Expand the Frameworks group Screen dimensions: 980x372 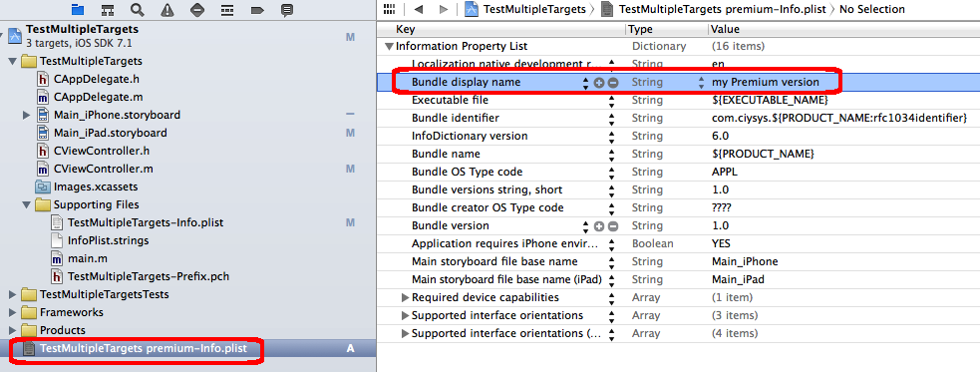[x=13, y=312]
